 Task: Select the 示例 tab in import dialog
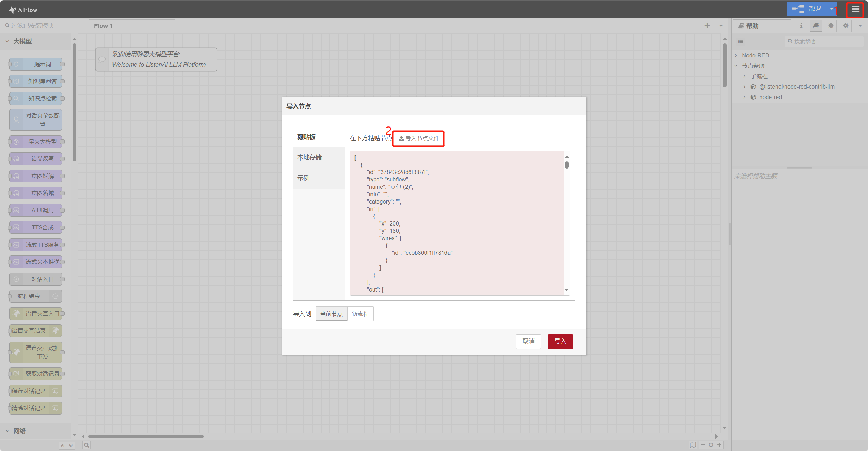[x=319, y=178]
